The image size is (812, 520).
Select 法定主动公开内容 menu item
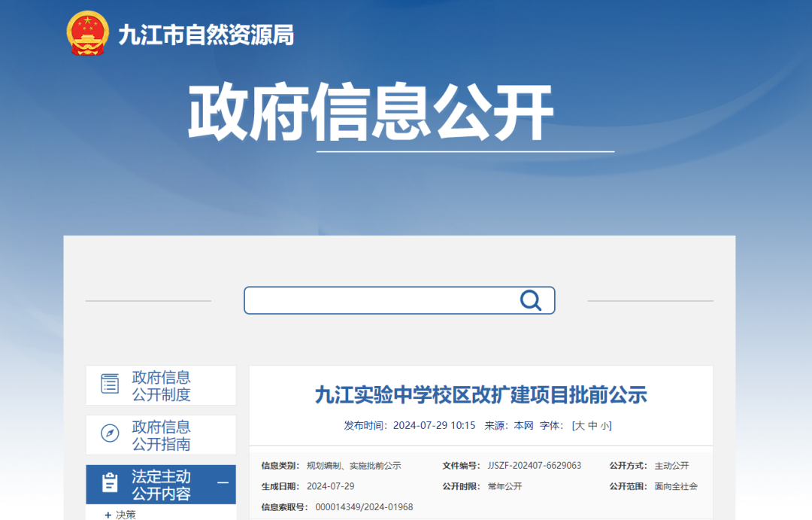tap(161, 484)
